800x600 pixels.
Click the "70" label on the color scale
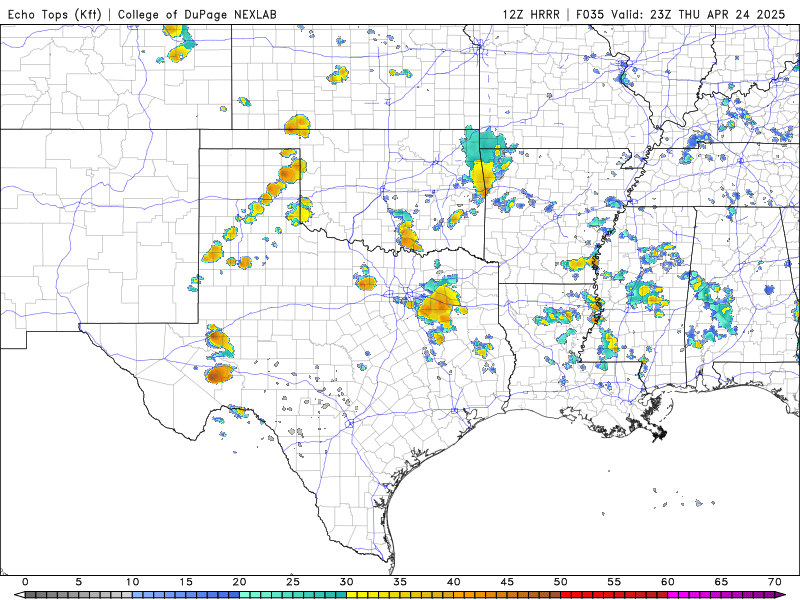coord(775,582)
